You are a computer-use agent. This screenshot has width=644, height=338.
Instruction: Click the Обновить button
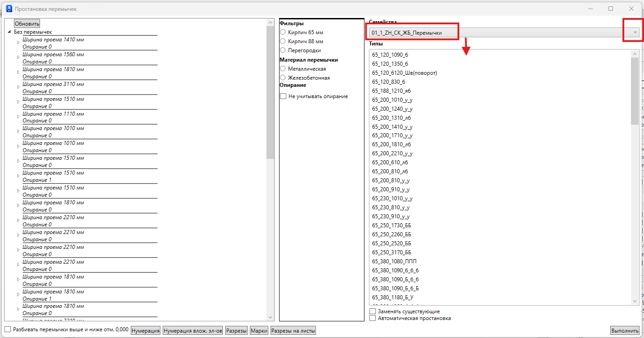coord(27,23)
